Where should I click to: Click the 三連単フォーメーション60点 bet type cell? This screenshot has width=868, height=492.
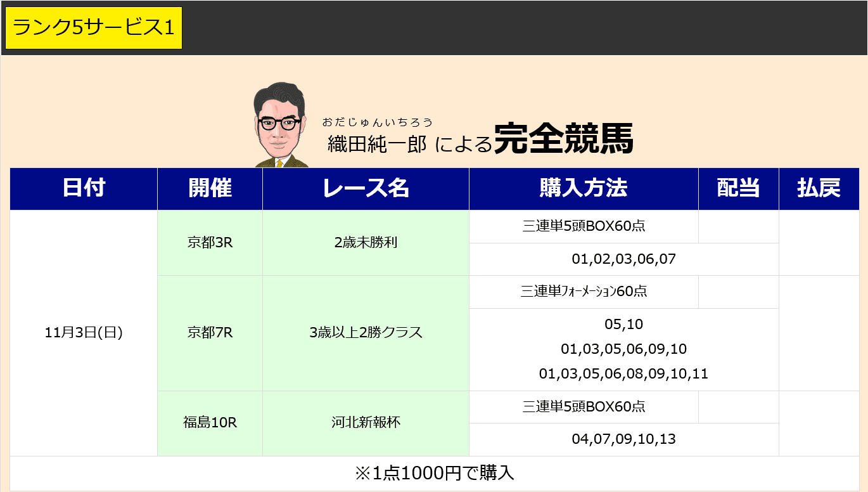click(584, 292)
